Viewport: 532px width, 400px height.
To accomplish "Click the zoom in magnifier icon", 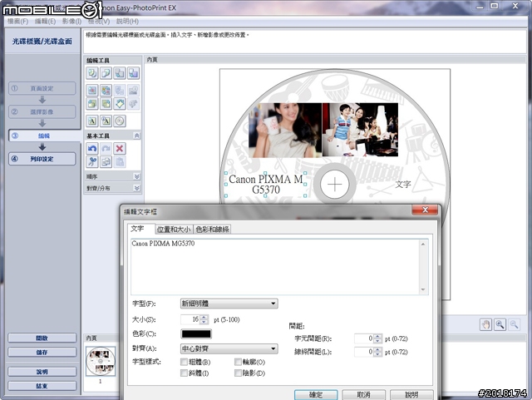I will pyautogui.click(x=500, y=324).
